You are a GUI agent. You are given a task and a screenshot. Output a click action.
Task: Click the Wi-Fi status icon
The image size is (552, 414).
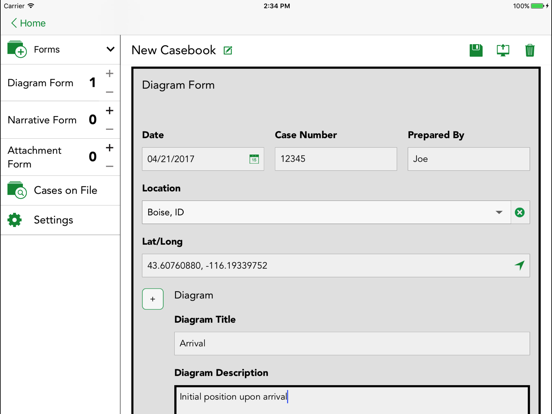[x=31, y=6]
